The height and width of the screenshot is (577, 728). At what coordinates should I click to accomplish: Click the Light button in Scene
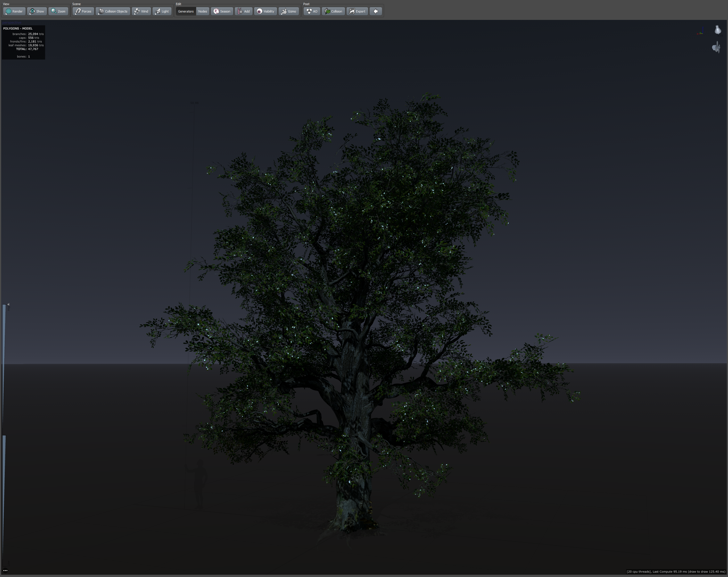[x=162, y=11]
